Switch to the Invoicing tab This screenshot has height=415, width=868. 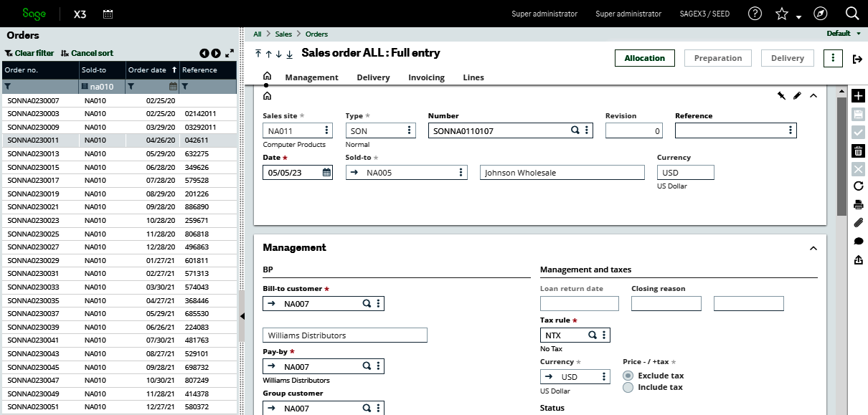[x=426, y=77]
